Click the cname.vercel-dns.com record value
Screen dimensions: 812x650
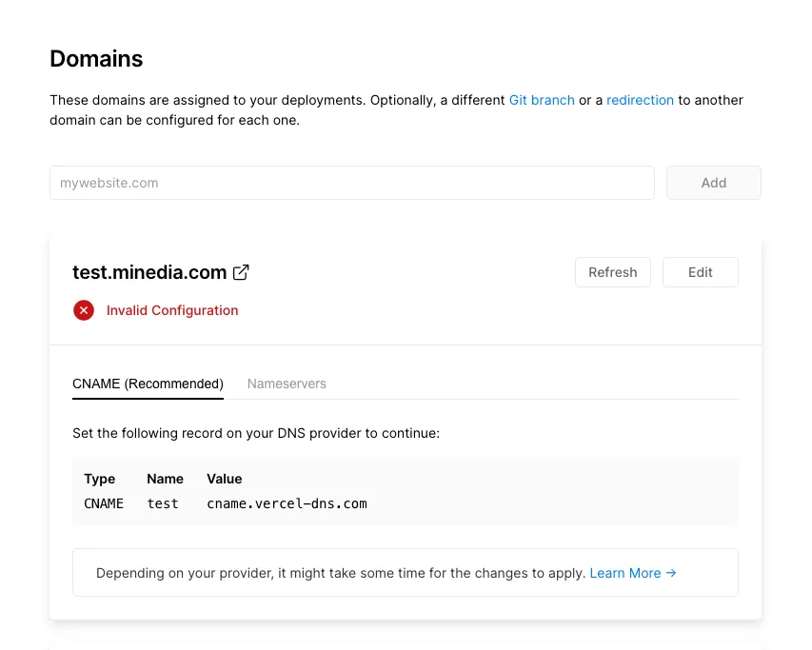coord(287,503)
